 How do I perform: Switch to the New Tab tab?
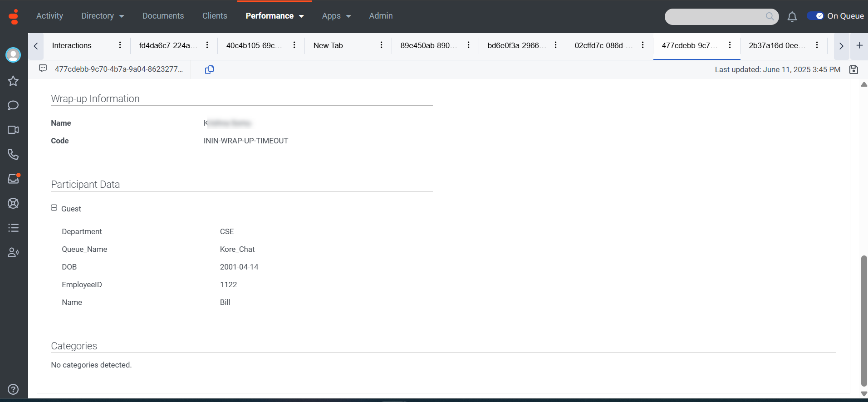328,45
